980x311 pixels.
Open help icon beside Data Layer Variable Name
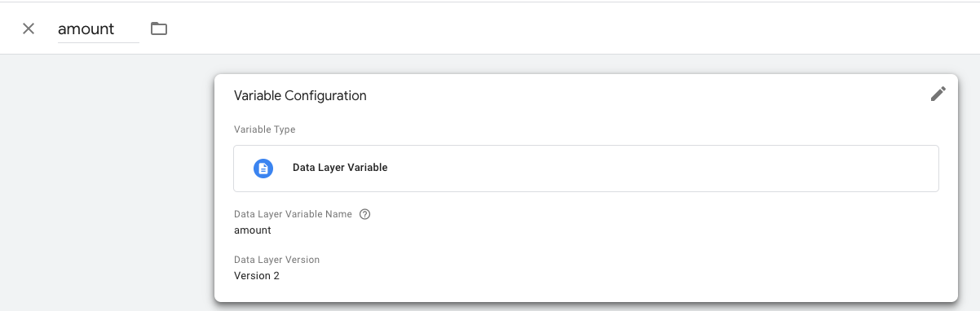coord(365,215)
